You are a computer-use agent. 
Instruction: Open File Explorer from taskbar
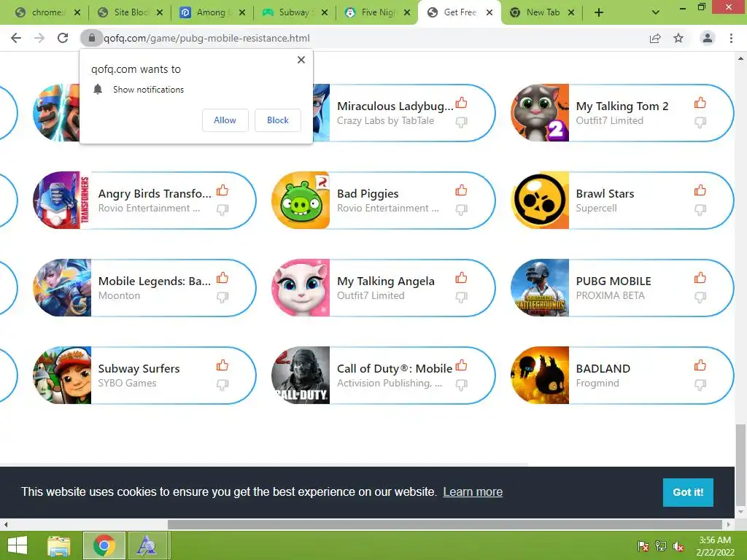(59, 545)
